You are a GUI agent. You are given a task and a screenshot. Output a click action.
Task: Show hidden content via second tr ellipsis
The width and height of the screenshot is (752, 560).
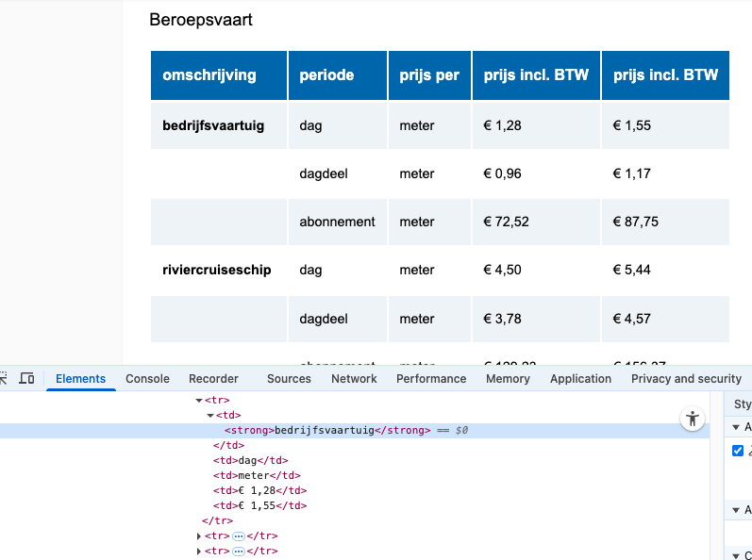point(239,552)
